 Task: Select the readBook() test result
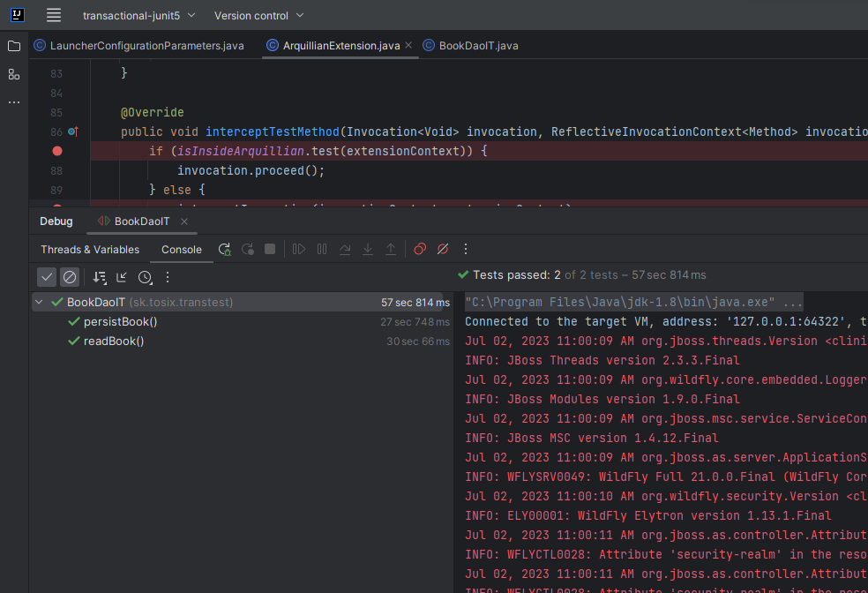(115, 341)
